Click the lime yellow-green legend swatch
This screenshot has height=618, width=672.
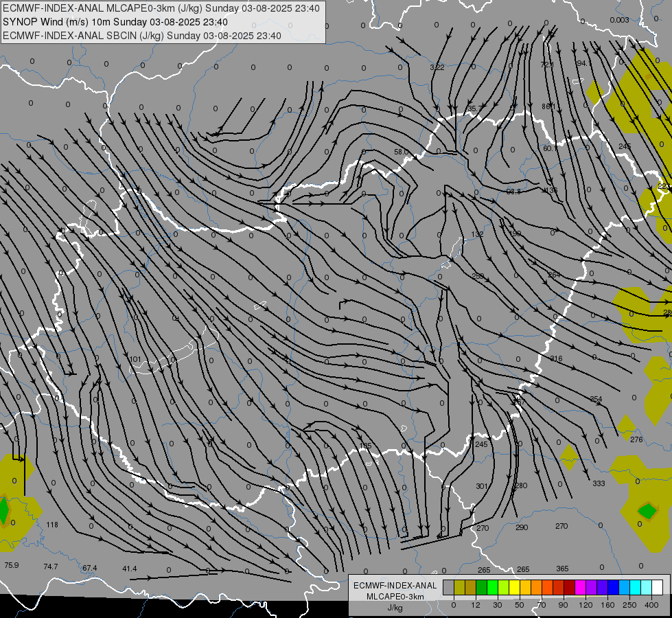pos(504,588)
